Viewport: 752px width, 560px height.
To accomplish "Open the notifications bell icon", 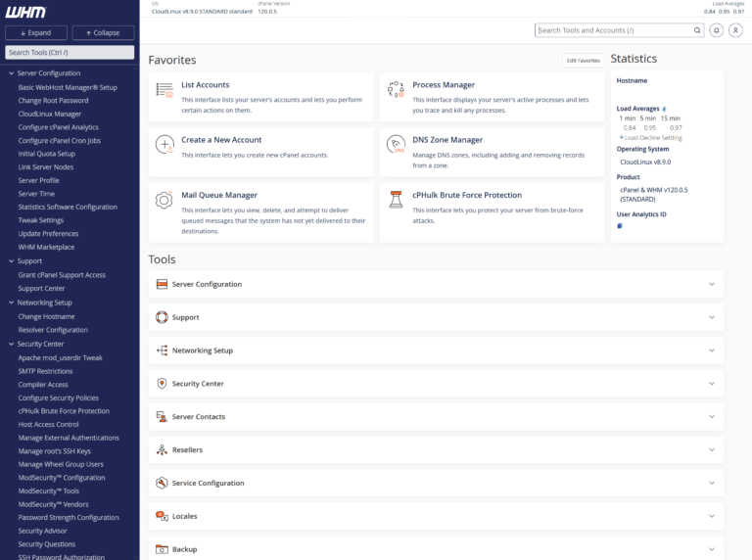I will click(716, 30).
